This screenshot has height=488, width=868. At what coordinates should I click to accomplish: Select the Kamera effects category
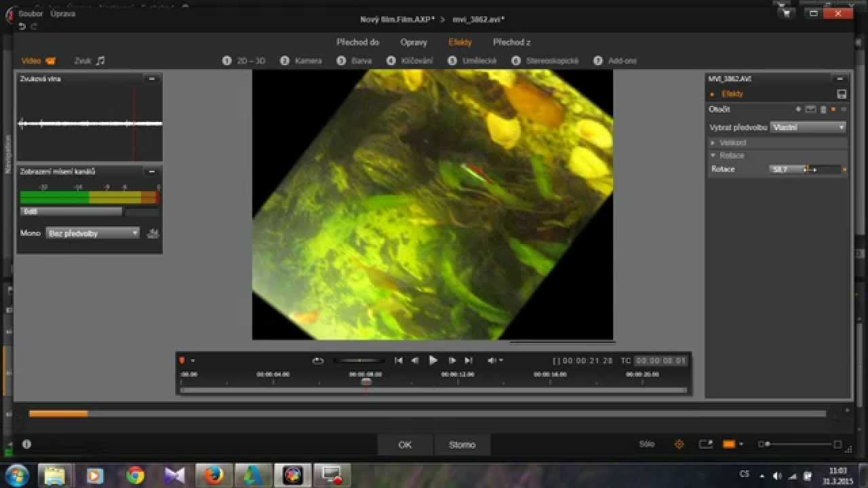301,61
